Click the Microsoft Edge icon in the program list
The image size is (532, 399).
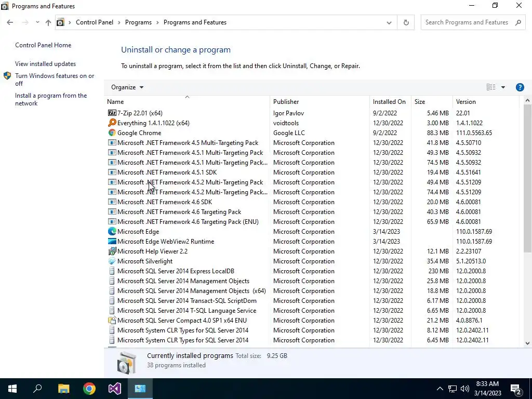coord(112,231)
